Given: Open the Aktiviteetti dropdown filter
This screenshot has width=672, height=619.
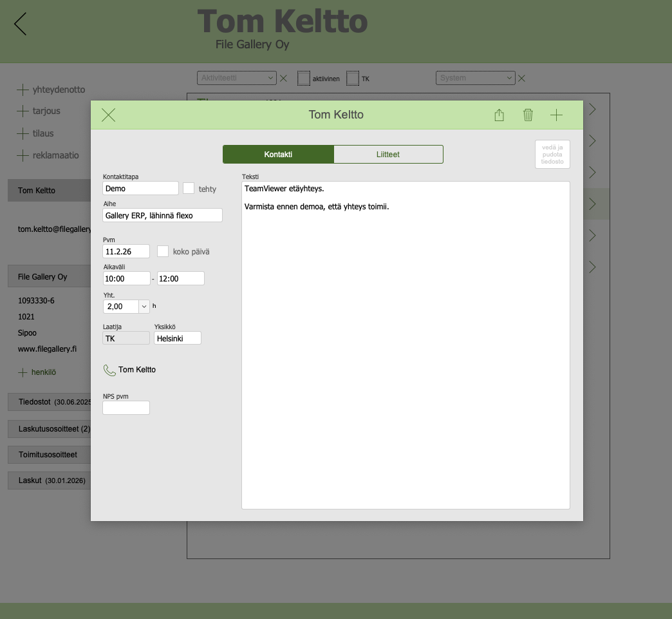Looking at the screenshot, I should point(236,78).
